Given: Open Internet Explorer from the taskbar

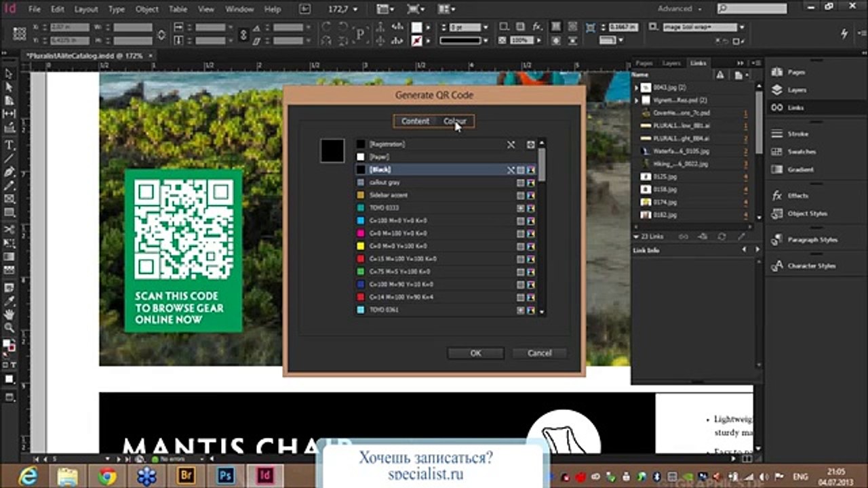Looking at the screenshot, I should 28,476.
